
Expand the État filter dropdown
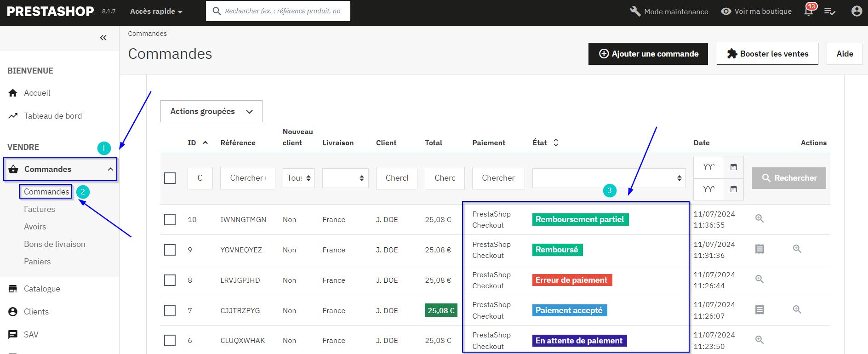click(x=608, y=178)
